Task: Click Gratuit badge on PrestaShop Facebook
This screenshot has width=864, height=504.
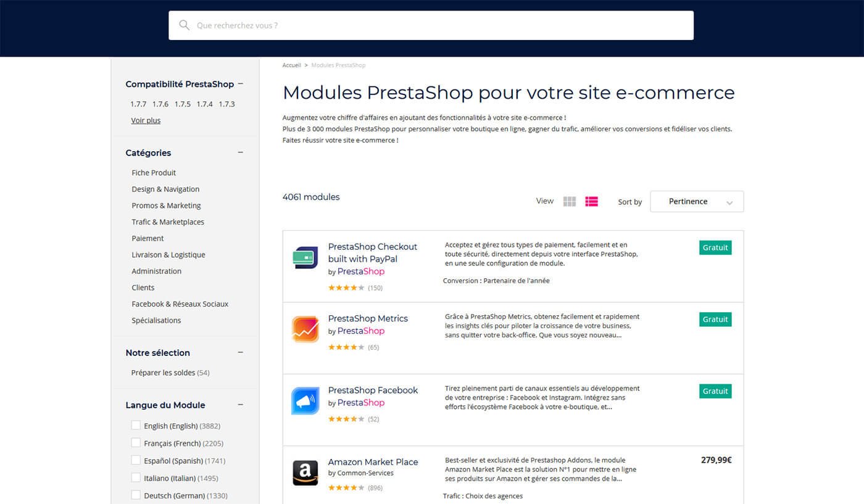Action: 715,391
